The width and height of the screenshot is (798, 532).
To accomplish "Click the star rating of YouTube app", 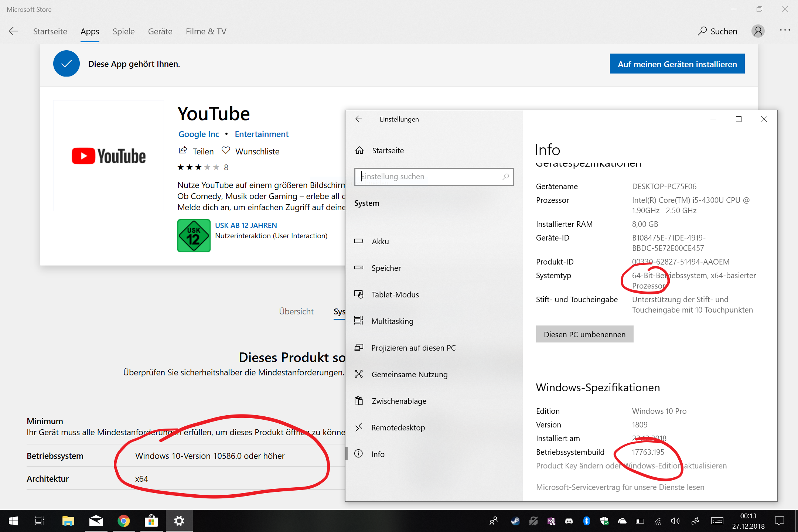I will (x=198, y=167).
